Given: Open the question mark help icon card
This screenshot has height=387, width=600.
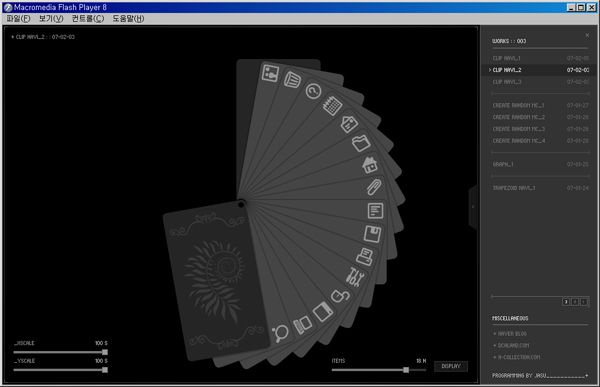Looking at the screenshot, I should (313, 91).
